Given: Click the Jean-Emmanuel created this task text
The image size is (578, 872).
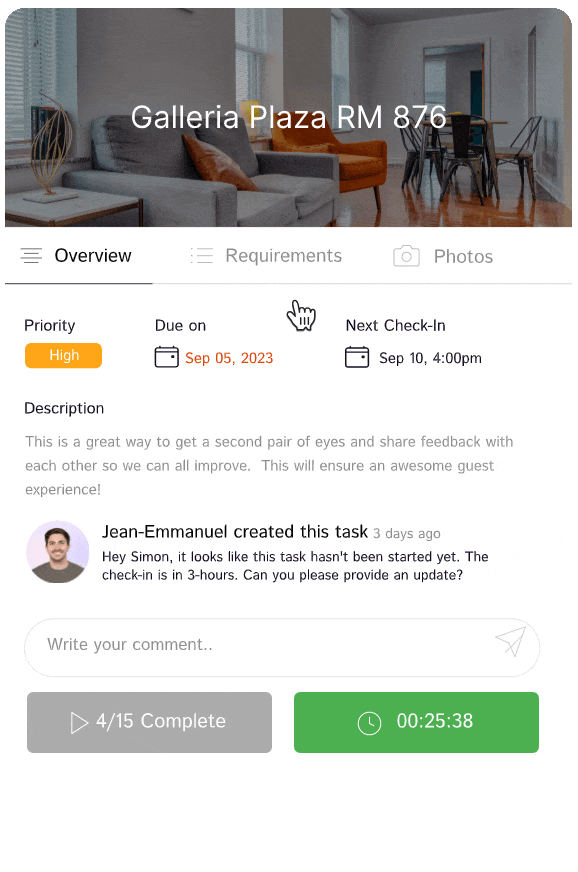Looking at the screenshot, I should tap(235, 532).
